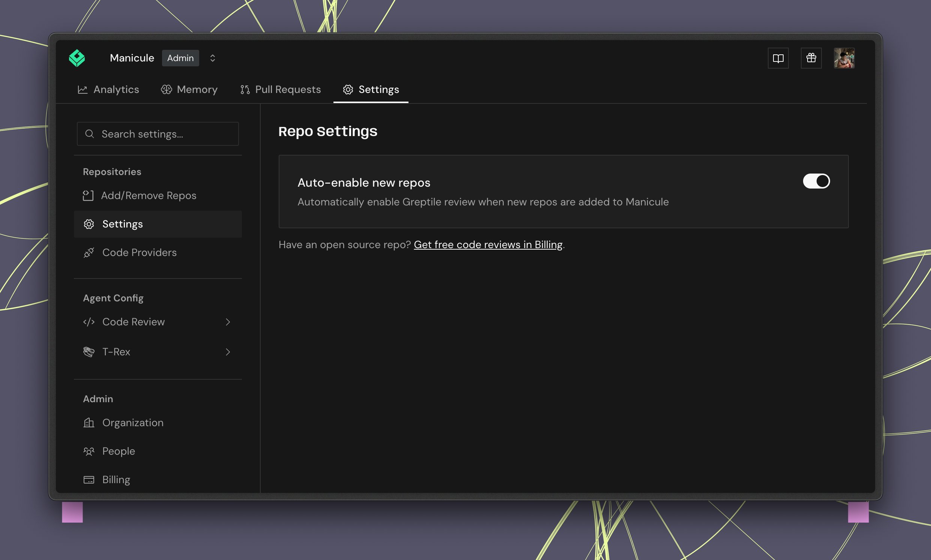The width and height of the screenshot is (931, 560).
Task: Click the Organization building icon
Action: pos(89,423)
